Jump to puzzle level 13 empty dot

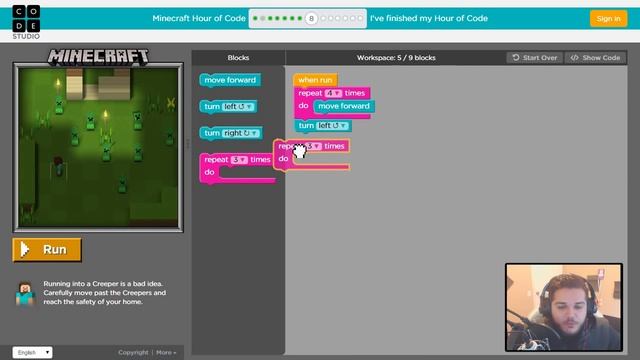[x=353, y=18]
